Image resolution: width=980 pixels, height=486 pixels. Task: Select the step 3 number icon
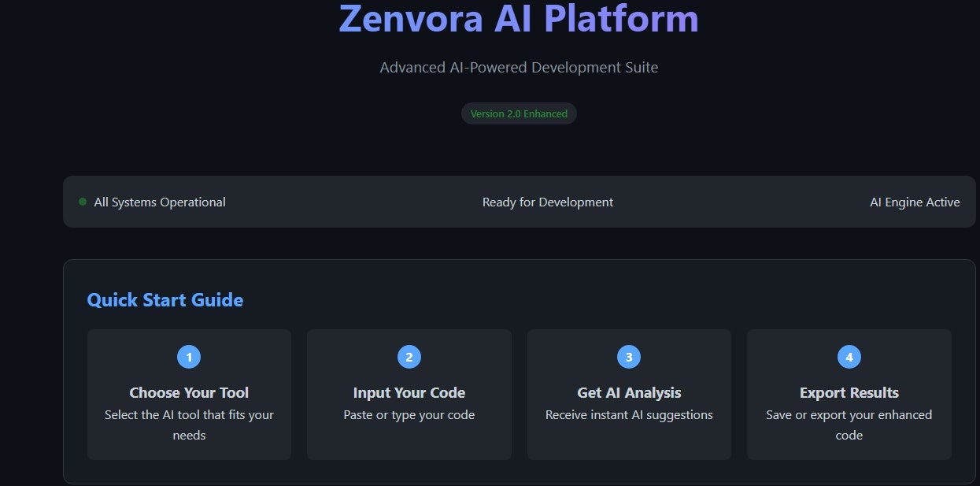[628, 356]
